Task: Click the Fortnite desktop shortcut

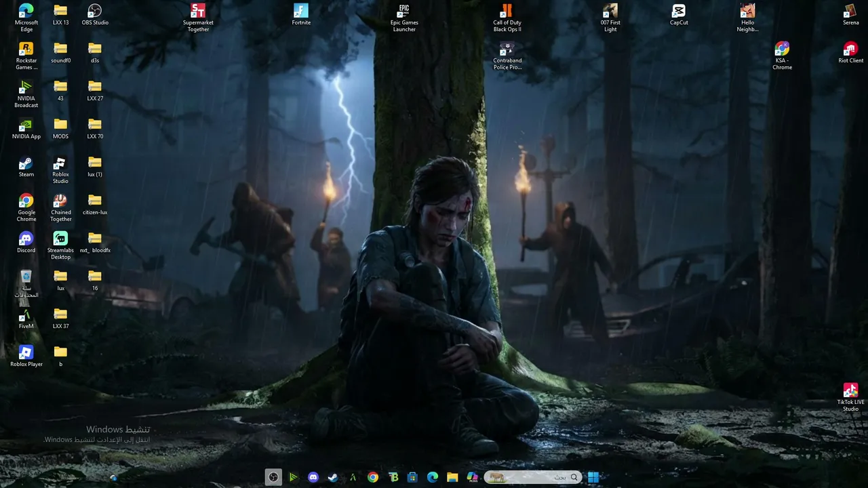Action: pos(301,14)
